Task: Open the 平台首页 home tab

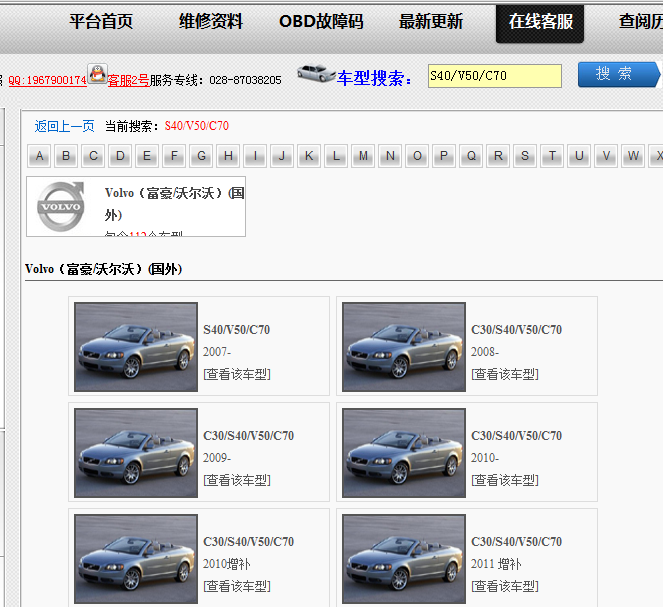Action: [101, 22]
